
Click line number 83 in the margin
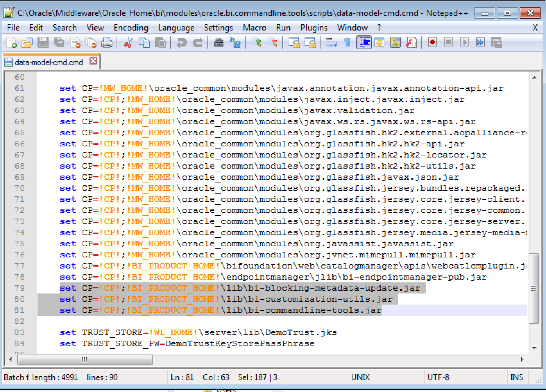pyautogui.click(x=19, y=332)
